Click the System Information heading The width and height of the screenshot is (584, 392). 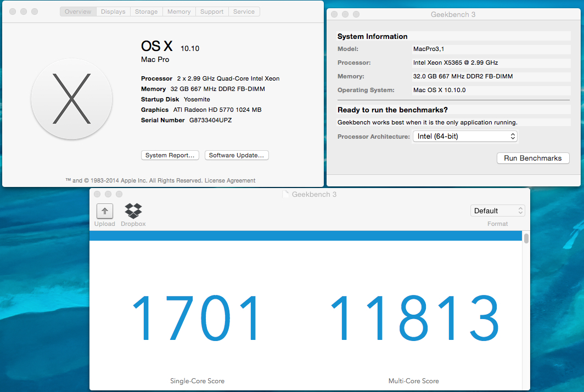click(x=372, y=36)
